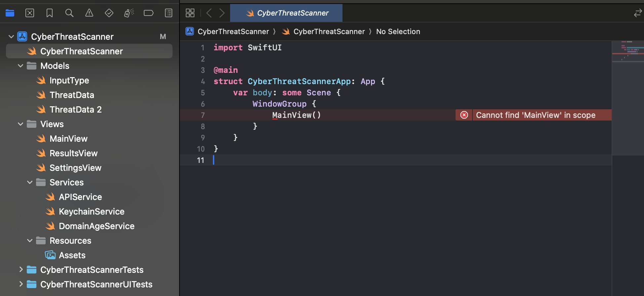644x296 pixels.
Task: Open the Bookmark navigator
Action: click(x=50, y=13)
